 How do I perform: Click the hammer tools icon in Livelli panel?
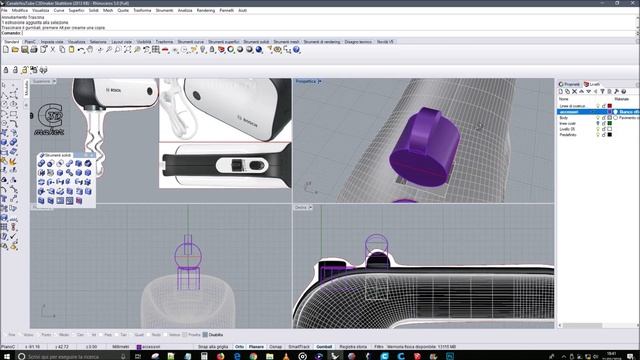(616, 91)
